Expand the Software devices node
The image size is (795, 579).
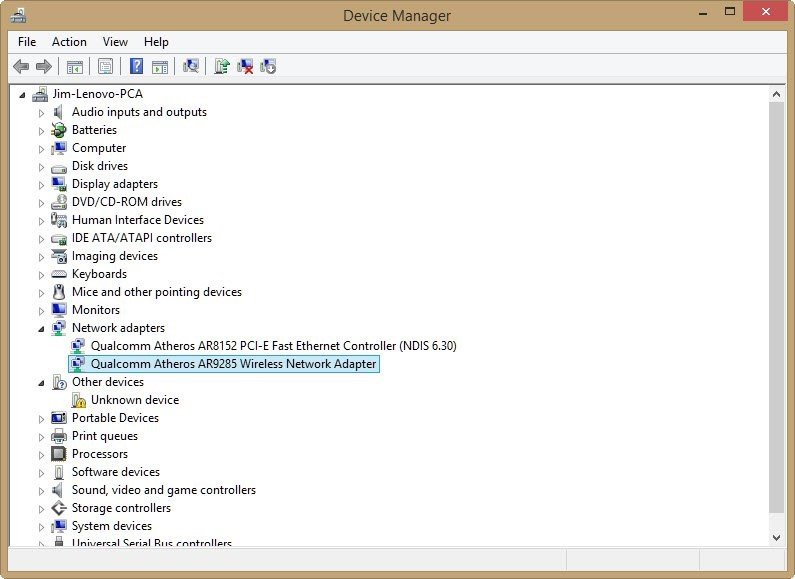pos(41,473)
